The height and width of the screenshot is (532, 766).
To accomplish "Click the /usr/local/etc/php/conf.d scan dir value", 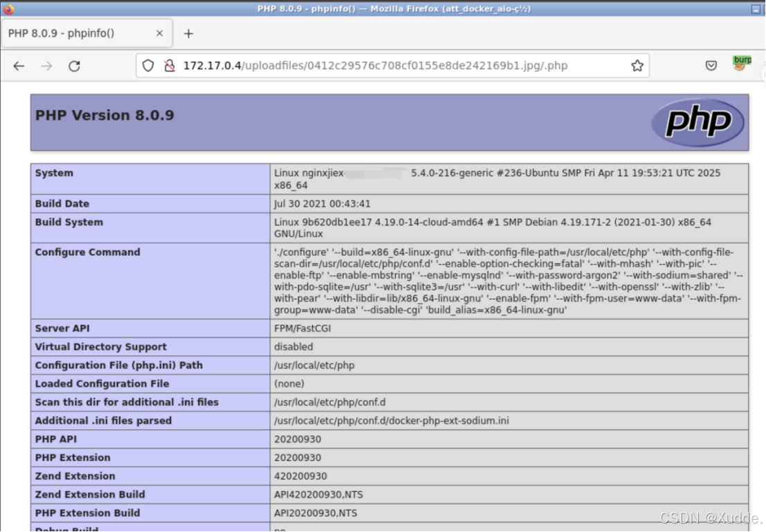I will click(330, 402).
